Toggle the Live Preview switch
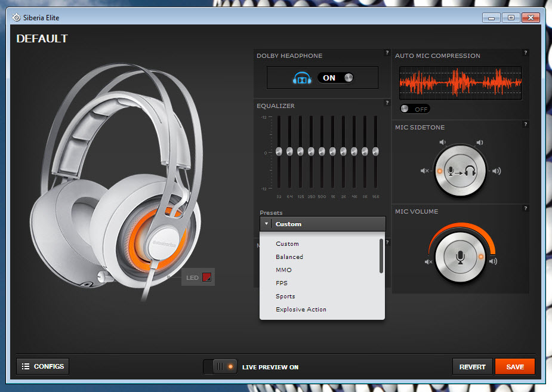552x392 pixels. tap(220, 367)
